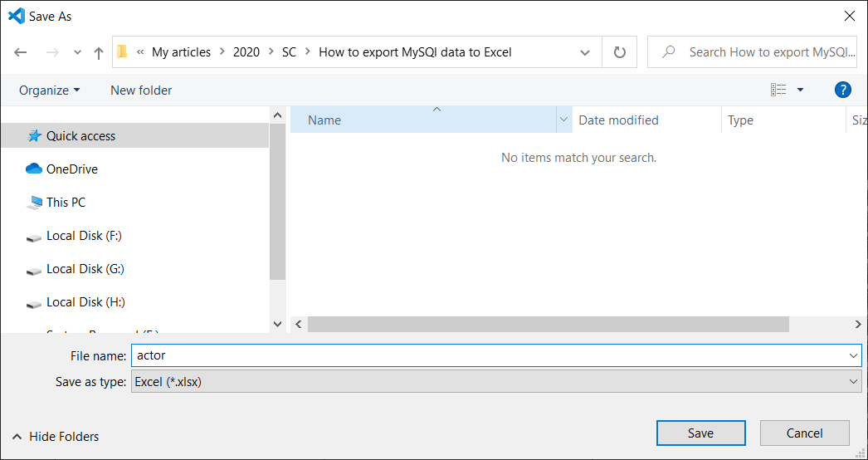868x460 pixels.
Task: Open the Save as type dropdown
Action: click(495, 382)
